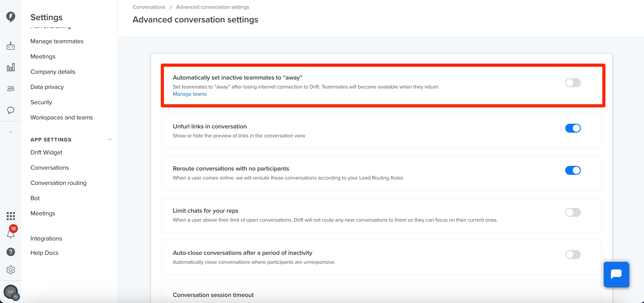The height and width of the screenshot is (303, 644).
Task: Follow the Manage teams link
Action: (x=190, y=94)
